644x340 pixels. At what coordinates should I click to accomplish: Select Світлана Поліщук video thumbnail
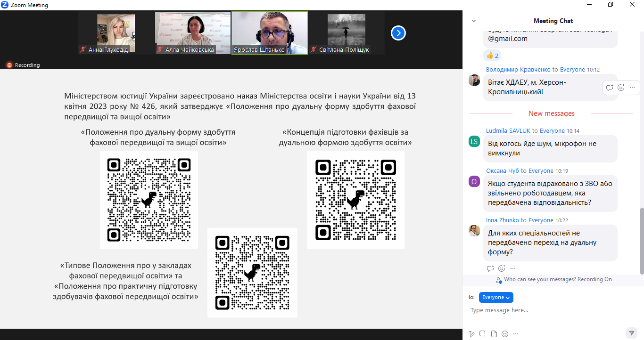(347, 33)
